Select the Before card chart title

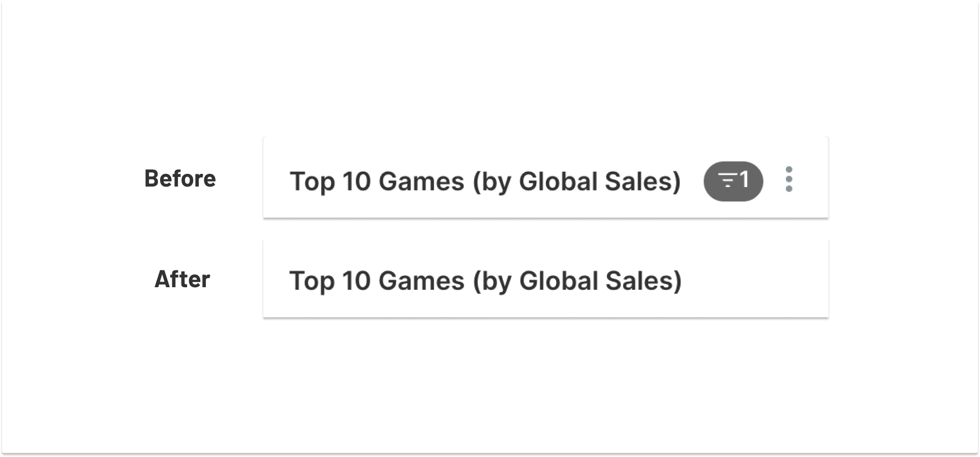(x=485, y=181)
